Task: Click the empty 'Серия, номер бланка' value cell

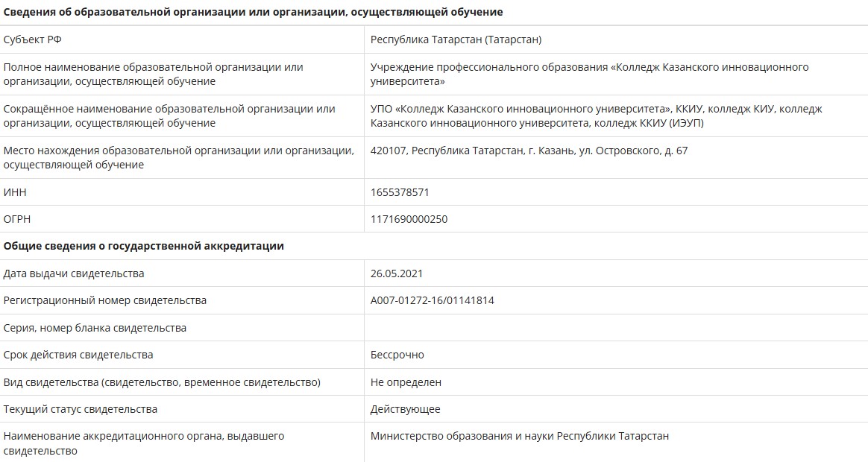Action: [x=615, y=328]
